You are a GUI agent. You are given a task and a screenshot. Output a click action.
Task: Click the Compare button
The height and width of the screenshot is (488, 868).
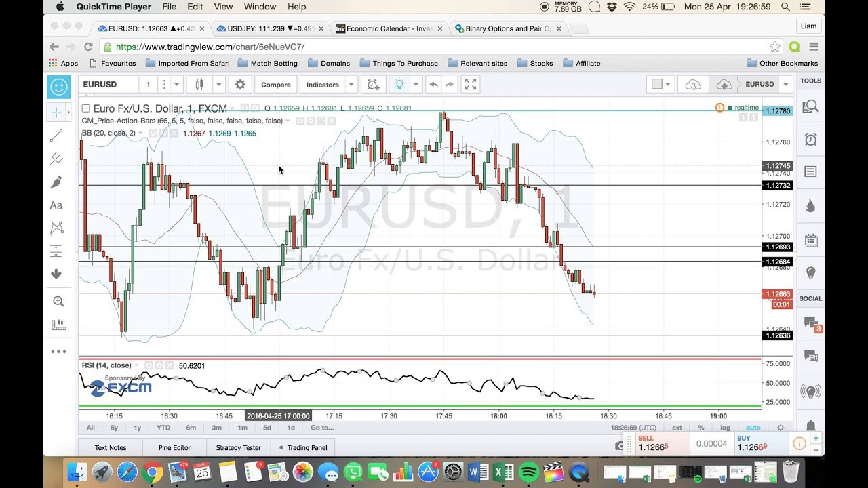[276, 85]
